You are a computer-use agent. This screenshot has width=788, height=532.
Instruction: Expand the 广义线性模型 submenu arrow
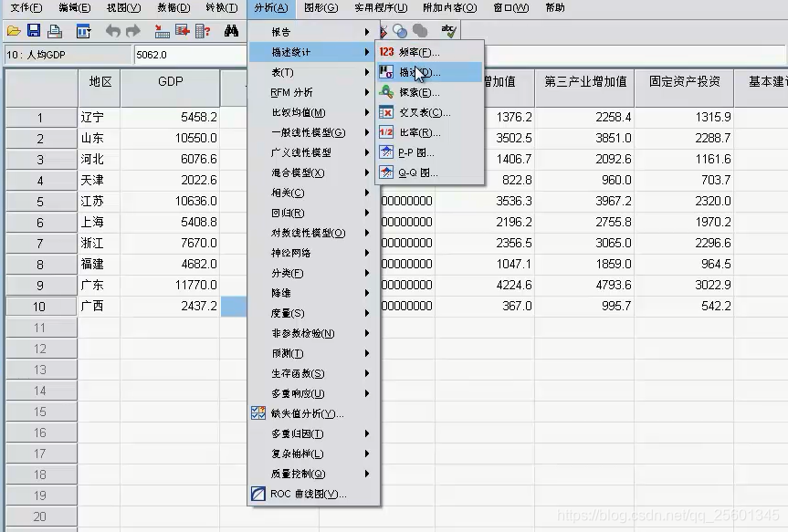(367, 152)
